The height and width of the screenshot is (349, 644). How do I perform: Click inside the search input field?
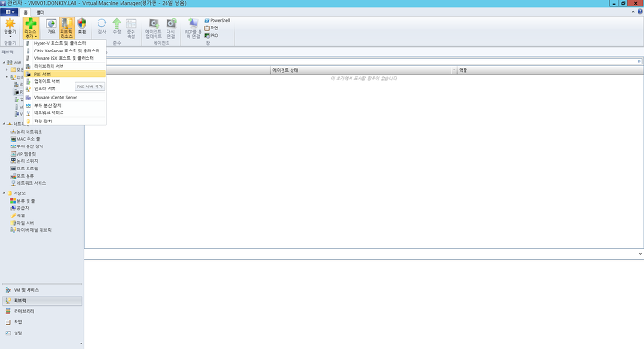pyautogui.click(x=370, y=62)
